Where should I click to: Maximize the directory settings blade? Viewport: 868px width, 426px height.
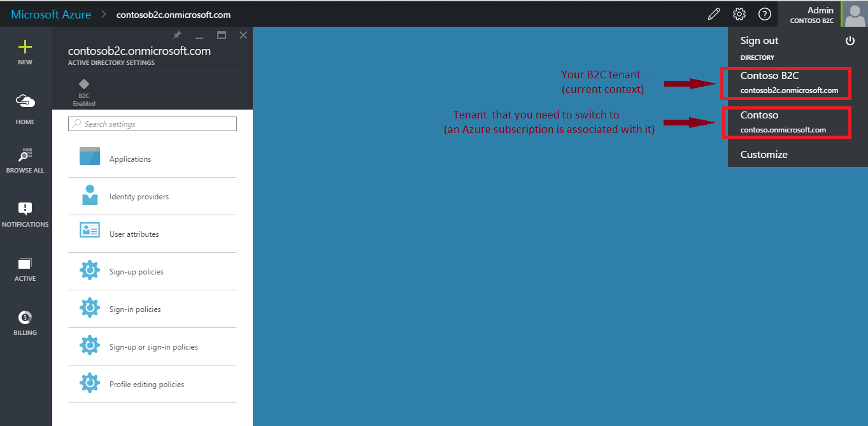pyautogui.click(x=222, y=35)
